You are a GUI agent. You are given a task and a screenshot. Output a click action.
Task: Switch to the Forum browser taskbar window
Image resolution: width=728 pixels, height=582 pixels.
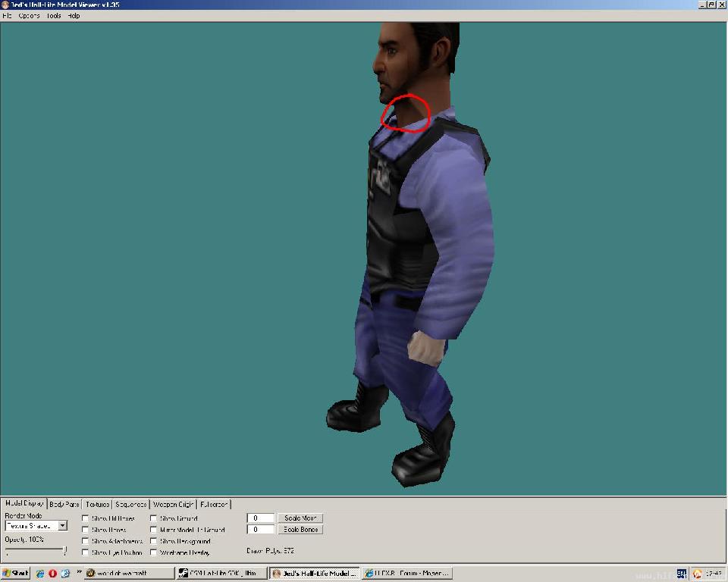click(x=406, y=574)
